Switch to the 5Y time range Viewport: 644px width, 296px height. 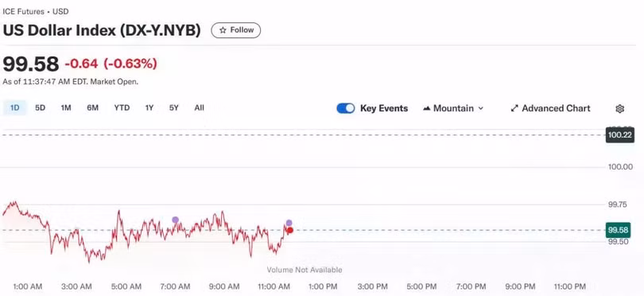click(174, 108)
